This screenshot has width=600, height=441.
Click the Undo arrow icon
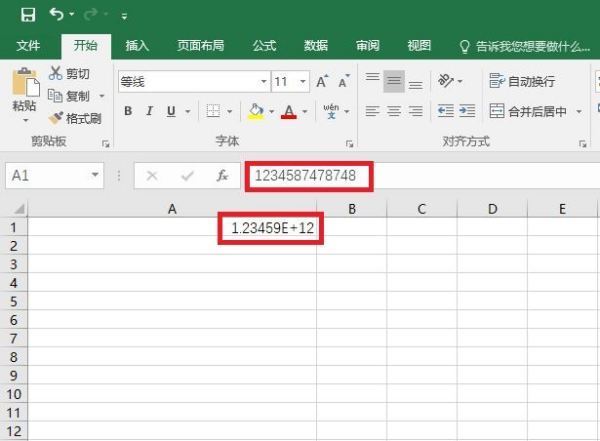point(57,15)
